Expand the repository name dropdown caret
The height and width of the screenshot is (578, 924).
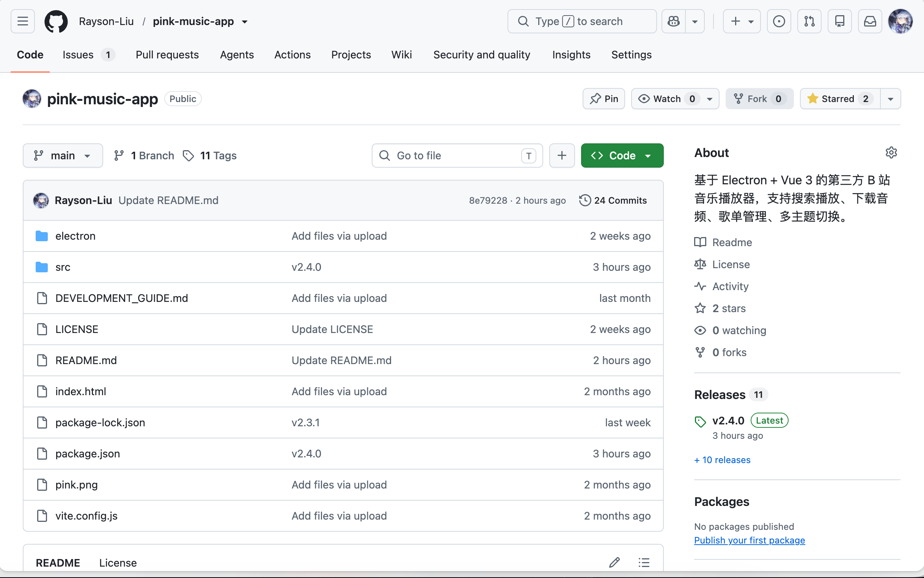(x=245, y=22)
